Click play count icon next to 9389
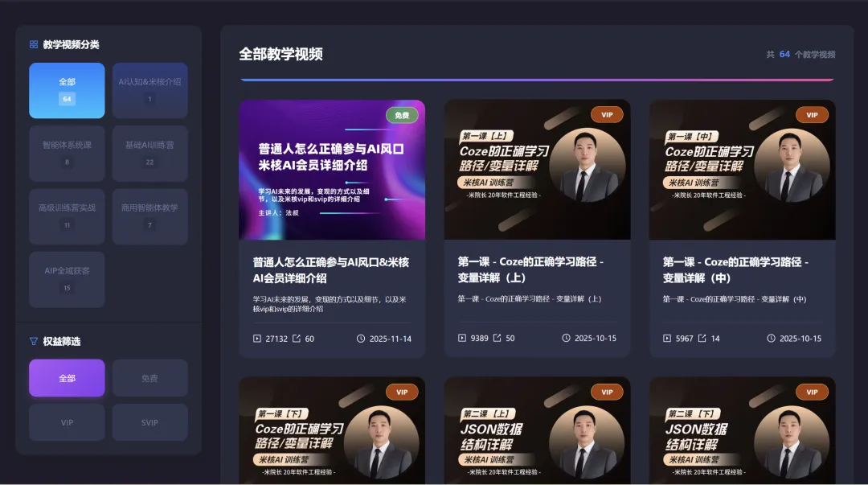868x485 pixels. coord(462,338)
